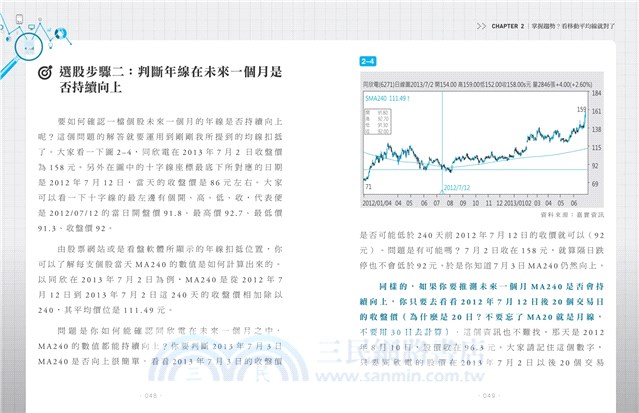This screenshot has height=413, width=639.
Task: Open the stock chart figure 2-4
Action: [482, 140]
